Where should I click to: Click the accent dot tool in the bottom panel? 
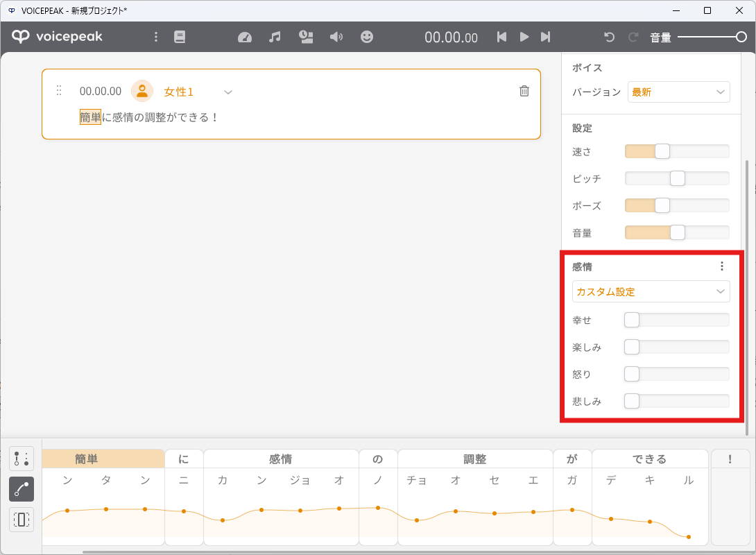pos(22,459)
